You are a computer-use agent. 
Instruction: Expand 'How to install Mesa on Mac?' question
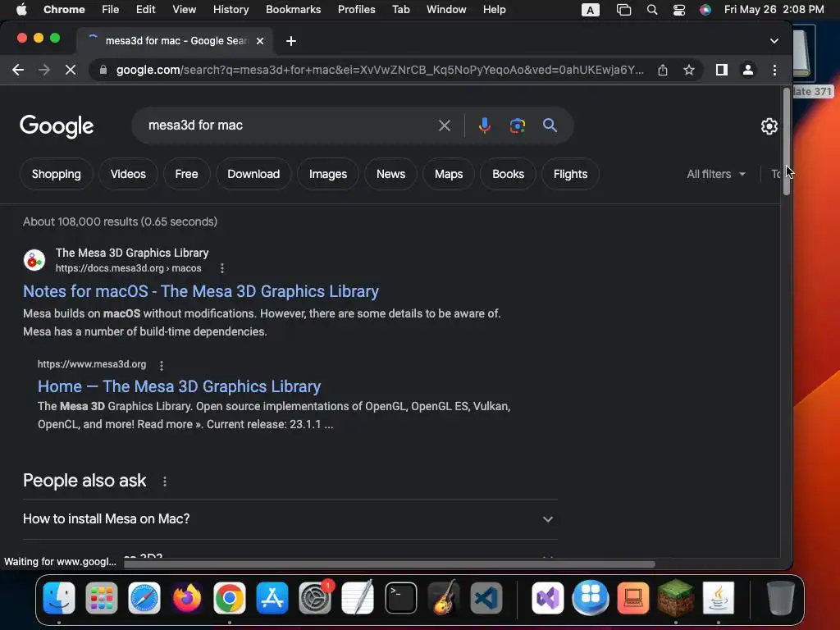click(x=290, y=519)
